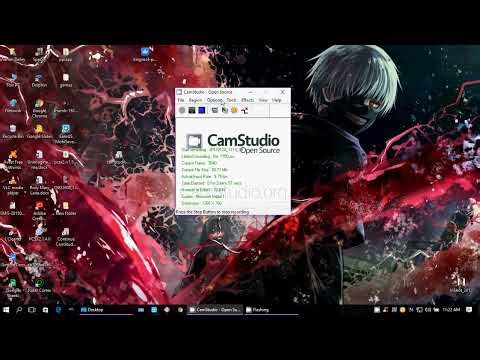Select the games file desktop icon

pyautogui.click(x=66, y=80)
